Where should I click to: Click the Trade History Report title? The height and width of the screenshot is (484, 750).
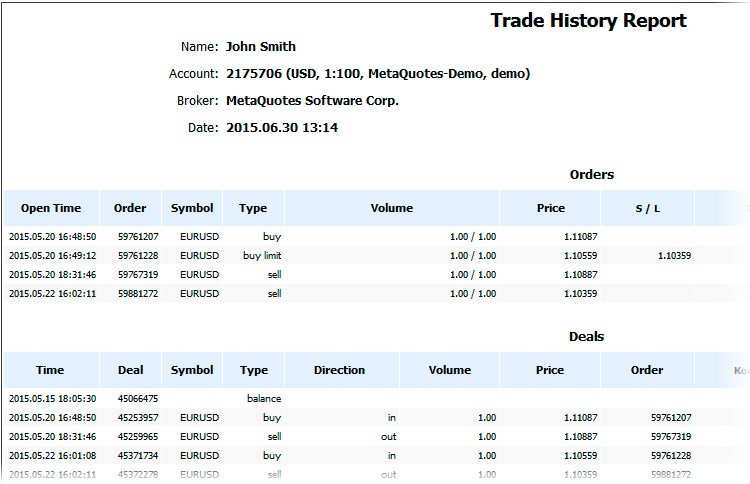click(588, 21)
